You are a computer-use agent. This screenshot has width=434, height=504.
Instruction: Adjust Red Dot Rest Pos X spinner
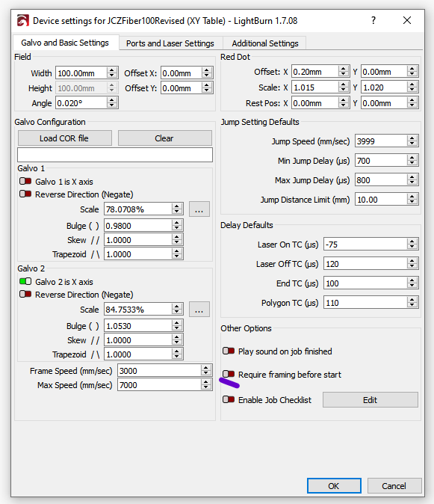(344, 103)
